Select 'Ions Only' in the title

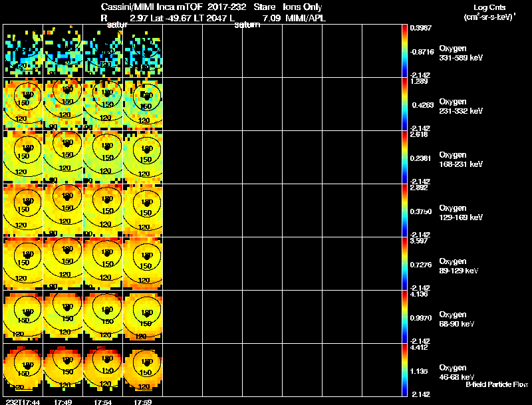[x=303, y=7]
